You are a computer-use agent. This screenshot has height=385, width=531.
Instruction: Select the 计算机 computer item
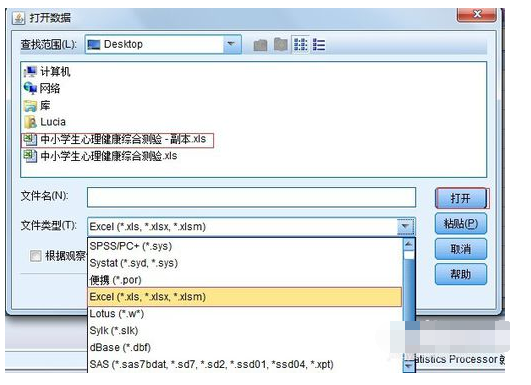[47, 71]
